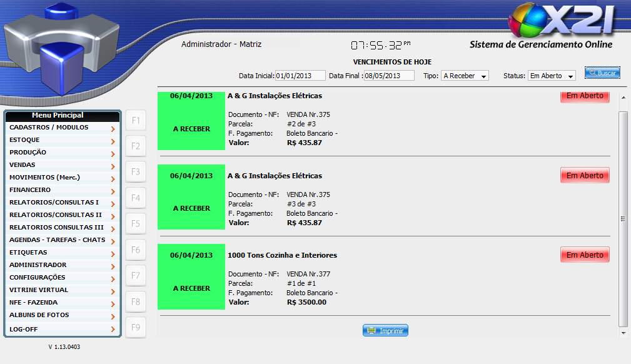Click the Data Final date field

(389, 76)
